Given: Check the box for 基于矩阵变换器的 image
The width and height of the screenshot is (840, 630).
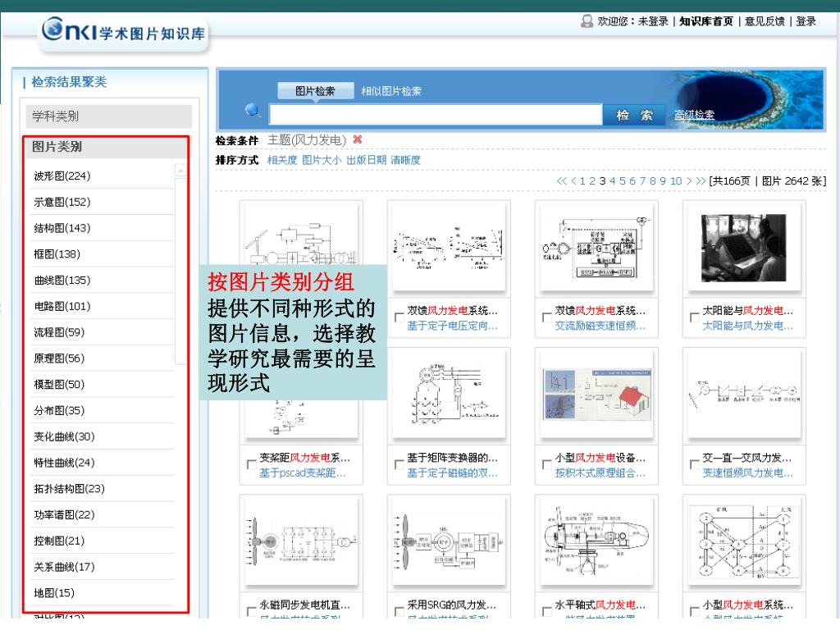Looking at the screenshot, I should [399, 464].
